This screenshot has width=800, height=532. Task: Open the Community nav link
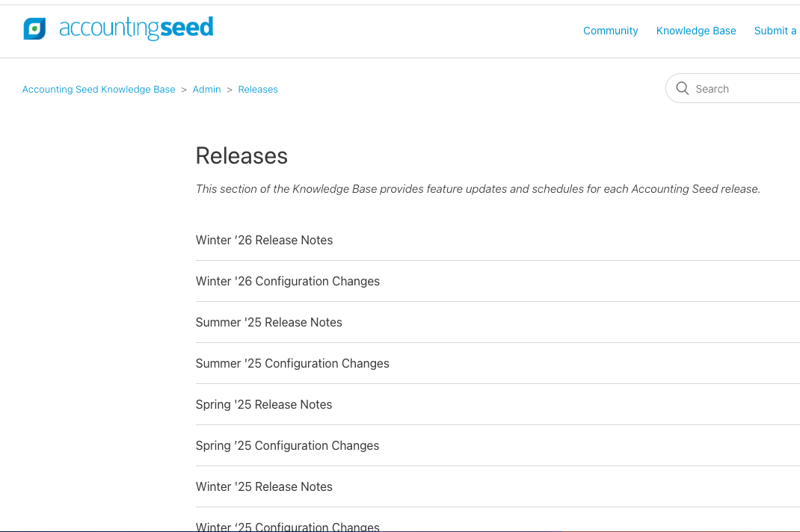(610, 31)
